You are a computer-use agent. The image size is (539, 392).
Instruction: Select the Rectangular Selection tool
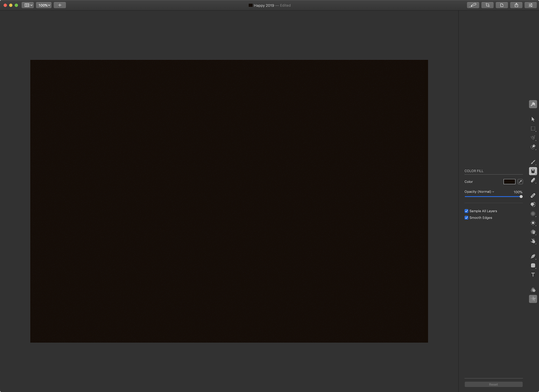click(533, 129)
